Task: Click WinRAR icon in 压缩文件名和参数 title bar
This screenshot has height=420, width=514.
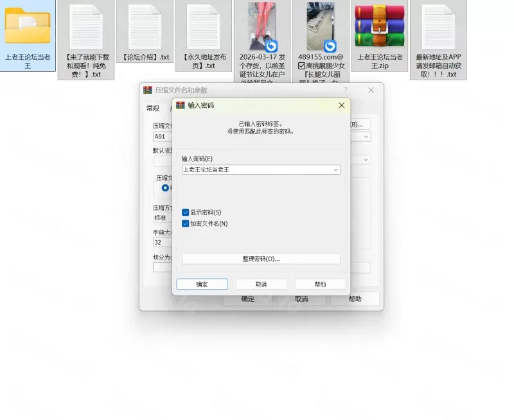Action: 148,90
